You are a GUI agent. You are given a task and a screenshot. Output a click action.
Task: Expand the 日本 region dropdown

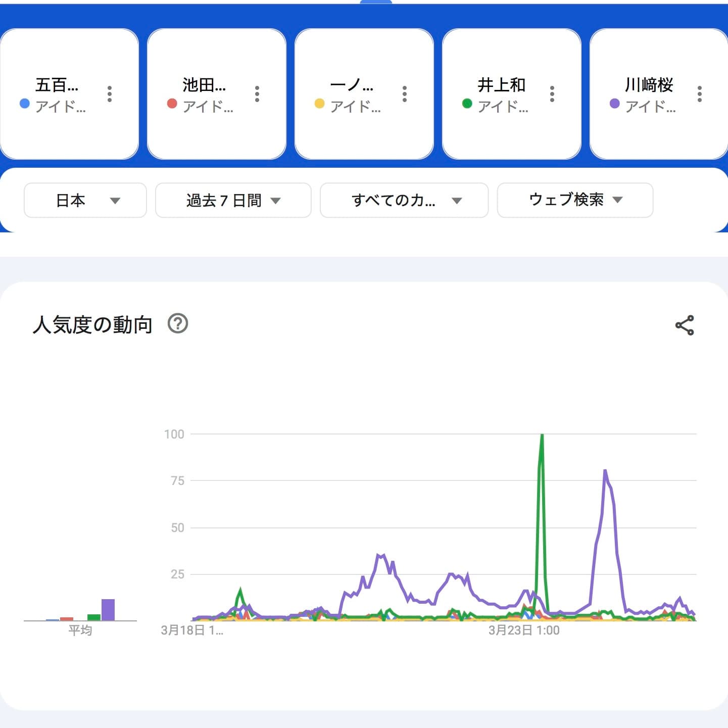[85, 201]
